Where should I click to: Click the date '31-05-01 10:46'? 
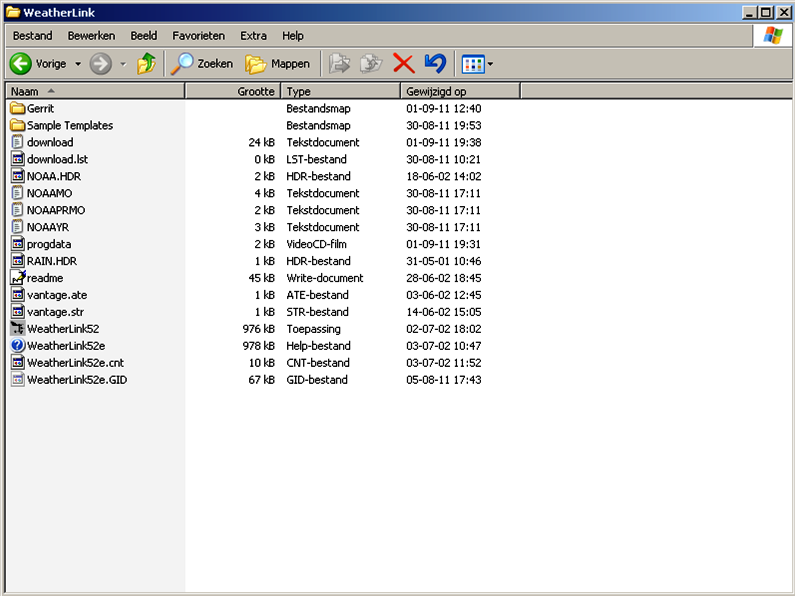(x=444, y=261)
